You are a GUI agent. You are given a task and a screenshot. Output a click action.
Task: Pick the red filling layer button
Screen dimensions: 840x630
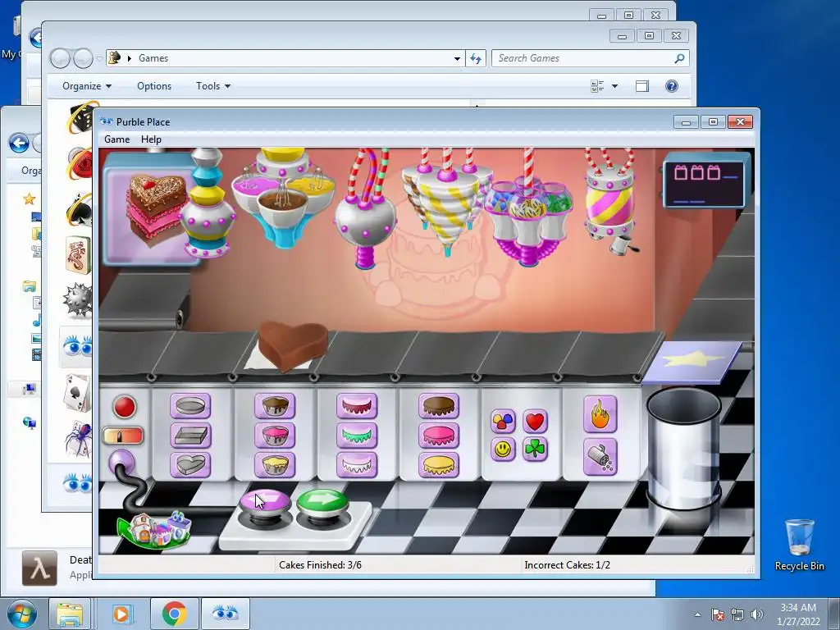(x=357, y=406)
